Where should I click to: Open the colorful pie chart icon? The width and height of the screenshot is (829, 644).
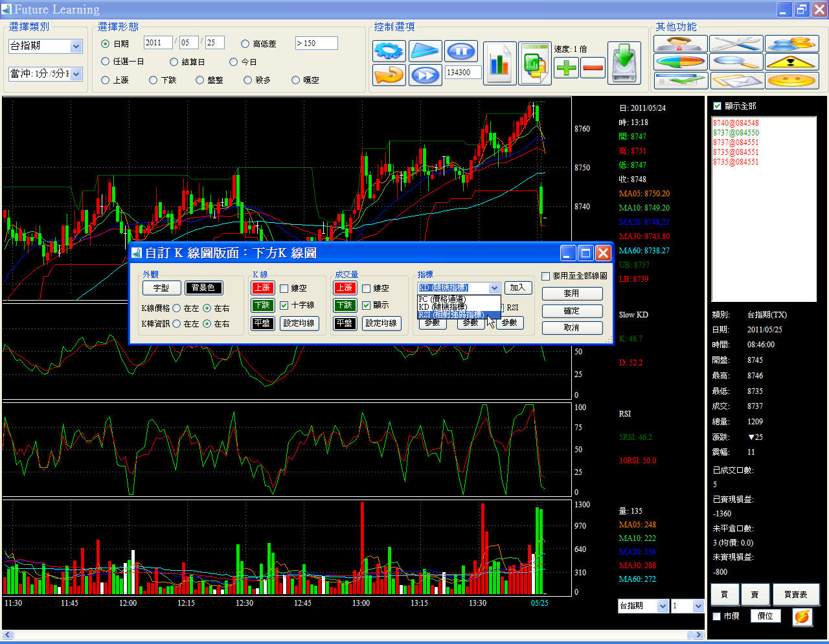(681, 62)
